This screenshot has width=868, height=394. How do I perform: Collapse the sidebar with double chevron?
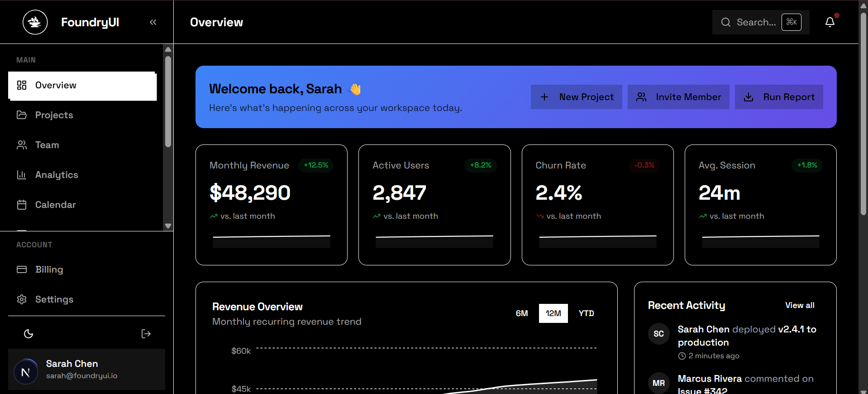pos(153,22)
